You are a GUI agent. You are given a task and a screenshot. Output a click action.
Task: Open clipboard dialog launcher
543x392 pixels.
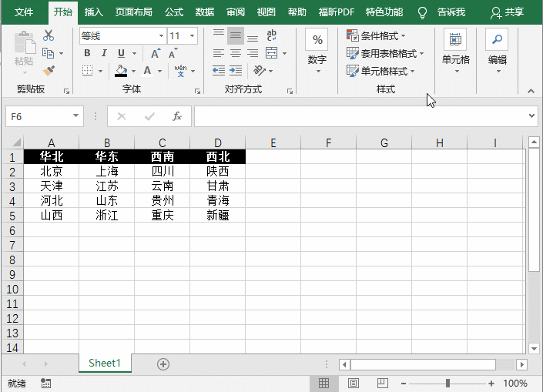click(x=66, y=91)
